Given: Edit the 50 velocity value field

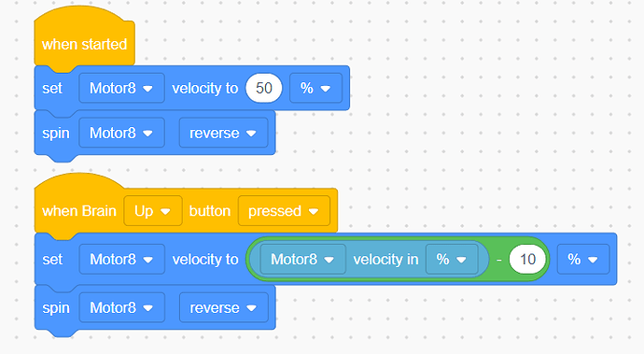Looking at the screenshot, I should (264, 88).
